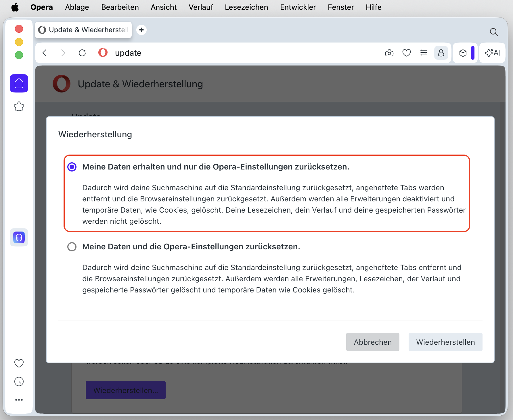This screenshot has width=513, height=420.
Task: Open the Verlauf menu
Action: (x=201, y=7)
